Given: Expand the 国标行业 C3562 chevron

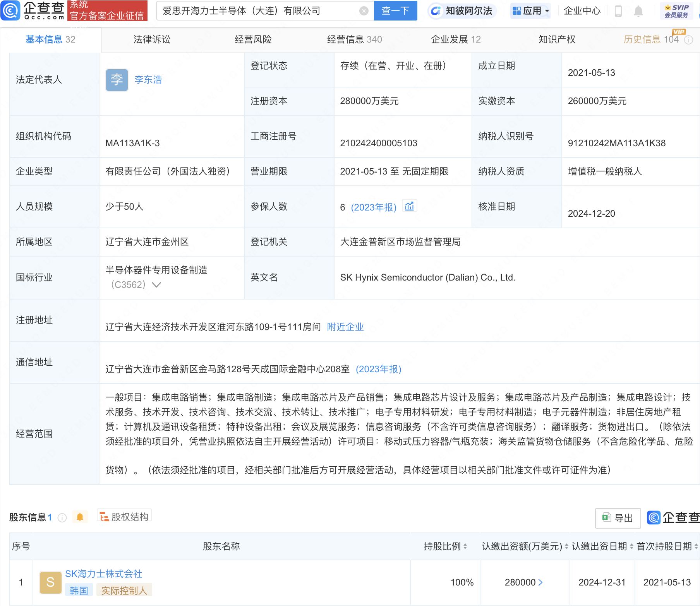Looking at the screenshot, I should (156, 285).
